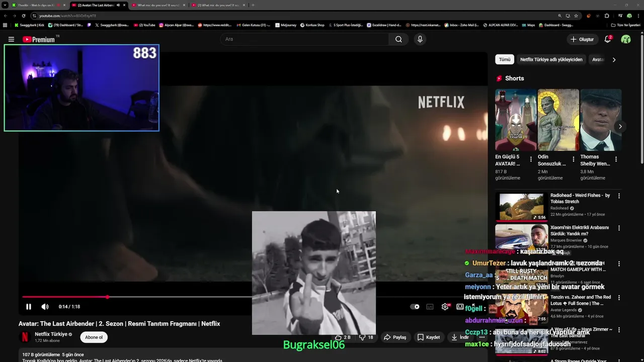Open Excalidraw bookmark
This screenshot has height=362, width=644.
pos(384,25)
